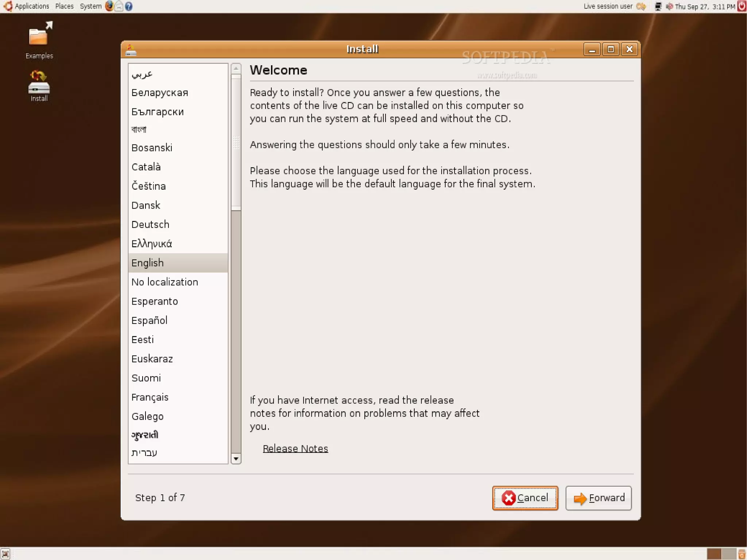The width and height of the screenshot is (747, 560).
Task: Click the language list scroll down arrow
Action: click(236, 459)
